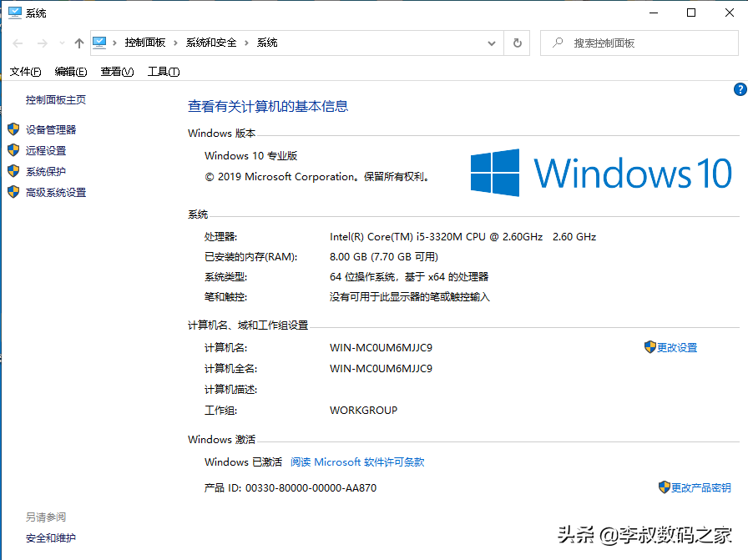
Task: Select 系统 in the breadcrumb
Action: click(267, 43)
